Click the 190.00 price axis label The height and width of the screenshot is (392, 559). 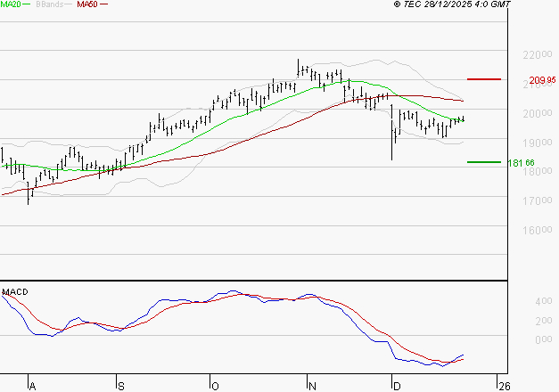tap(538, 143)
